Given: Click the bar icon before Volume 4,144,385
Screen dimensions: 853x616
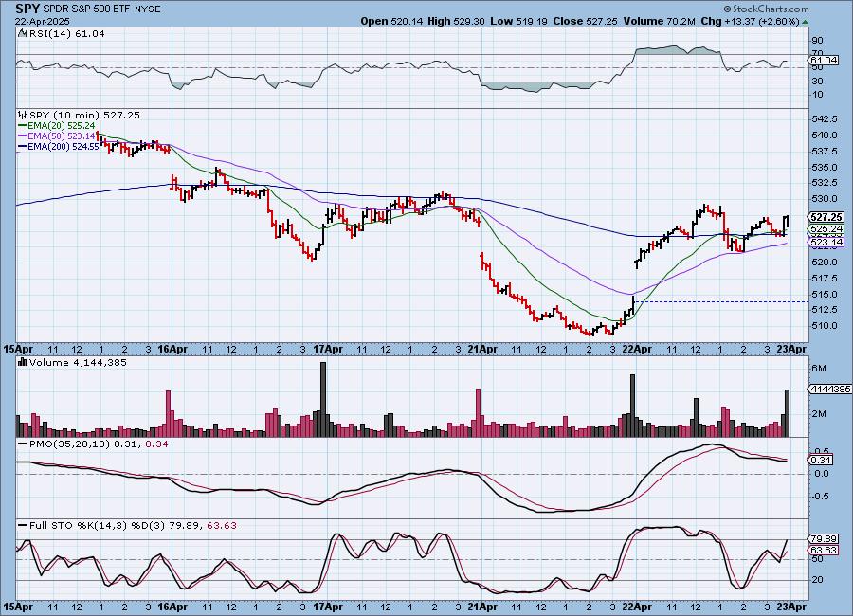Looking at the screenshot, I should pyautogui.click(x=23, y=362).
